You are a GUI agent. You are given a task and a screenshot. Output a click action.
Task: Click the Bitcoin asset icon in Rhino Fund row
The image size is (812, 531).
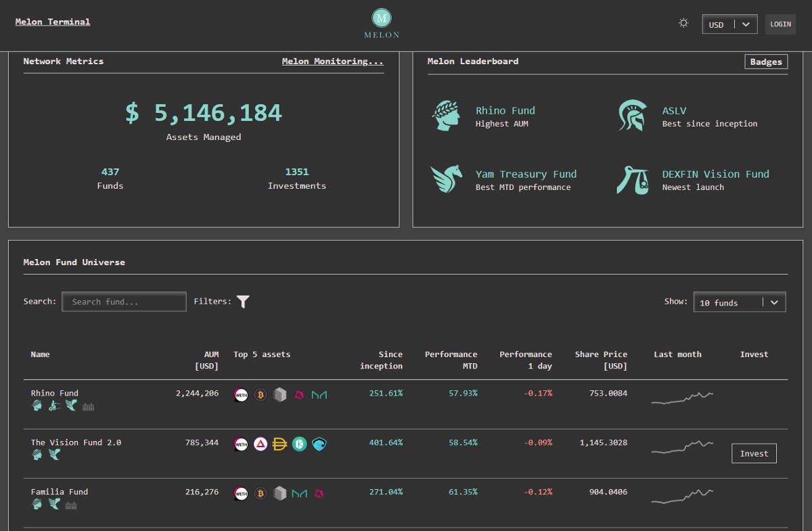tap(261, 394)
